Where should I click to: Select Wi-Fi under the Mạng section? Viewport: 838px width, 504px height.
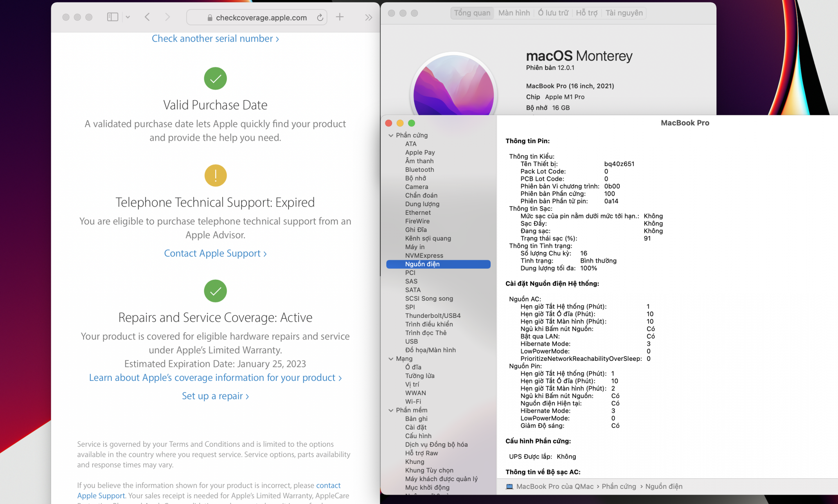[x=413, y=402]
